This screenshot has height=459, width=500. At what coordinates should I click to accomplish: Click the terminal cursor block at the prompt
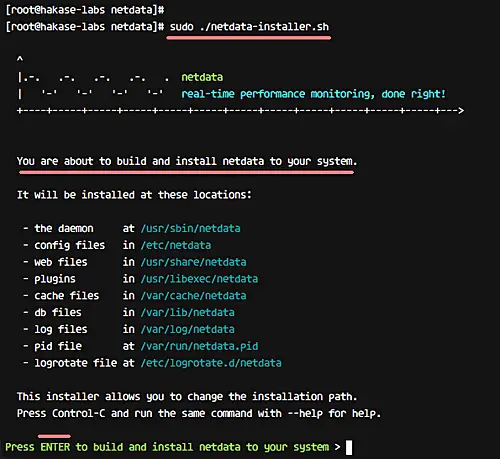349,447
